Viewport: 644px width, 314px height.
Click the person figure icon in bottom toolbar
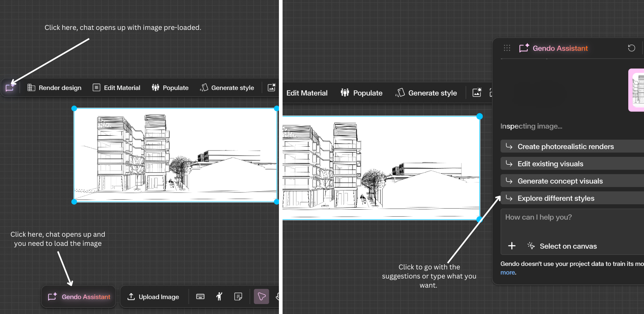[x=219, y=296]
